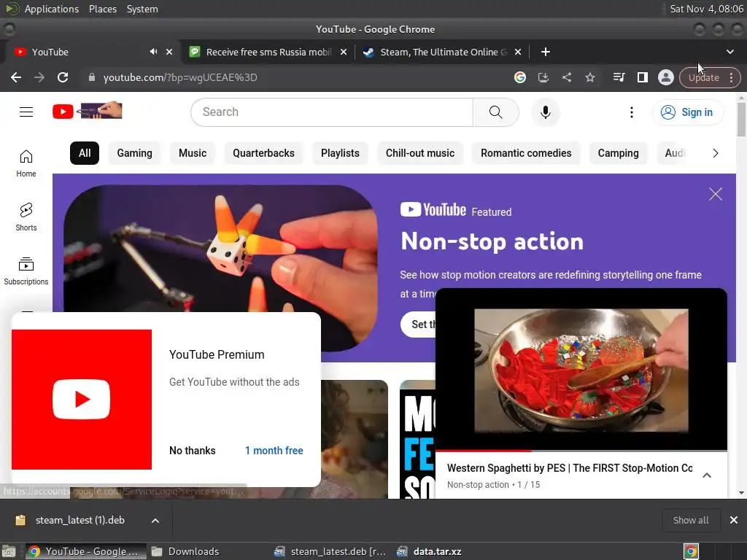
Task: Switch to steam_latest.deb taskbar window
Action: pyautogui.click(x=331, y=551)
